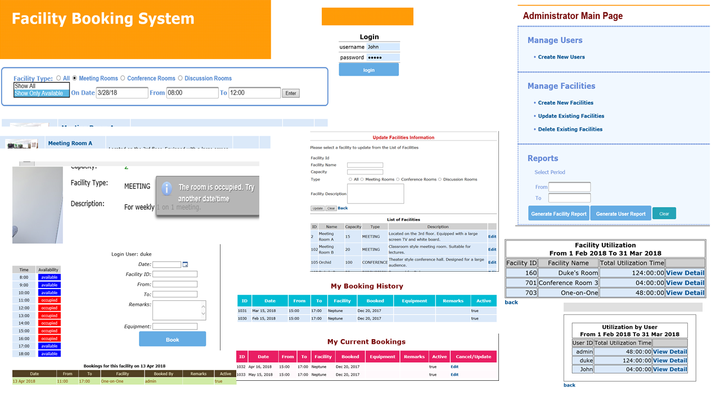The image size is (720, 405).
Task: Click the Reports To period field
Action: [569, 198]
